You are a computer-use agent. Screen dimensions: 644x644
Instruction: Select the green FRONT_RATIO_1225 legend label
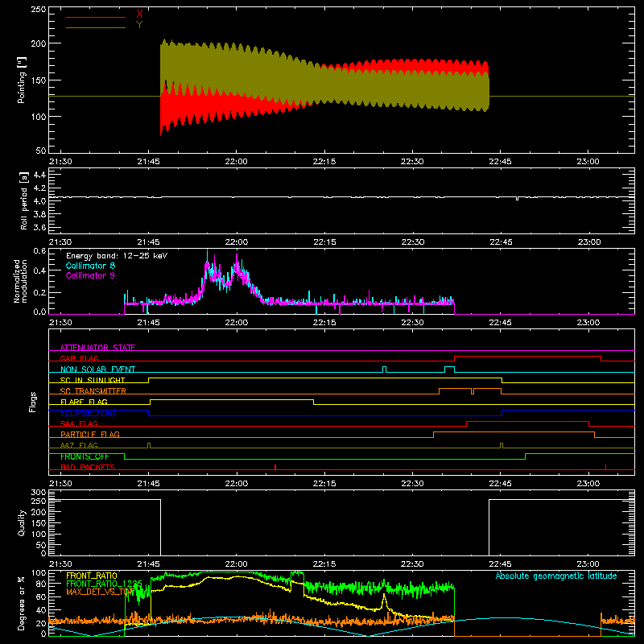(104, 584)
